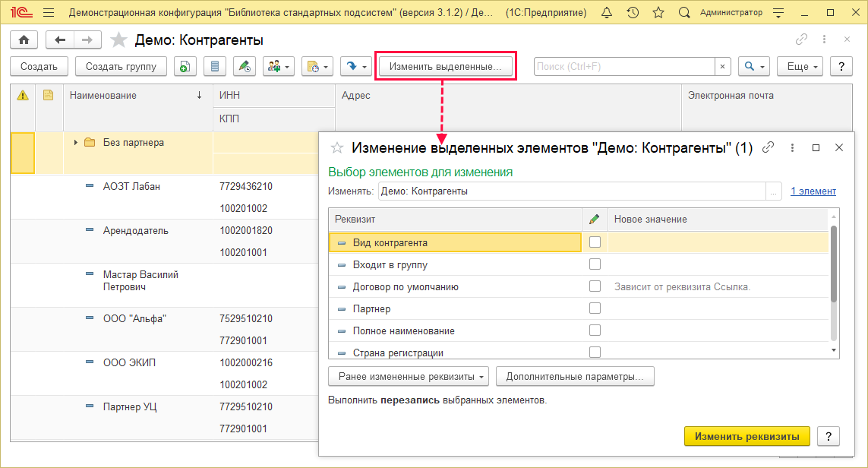The height and width of the screenshot is (468, 868).
Task: Click the list view mode icon
Action: (x=215, y=66)
